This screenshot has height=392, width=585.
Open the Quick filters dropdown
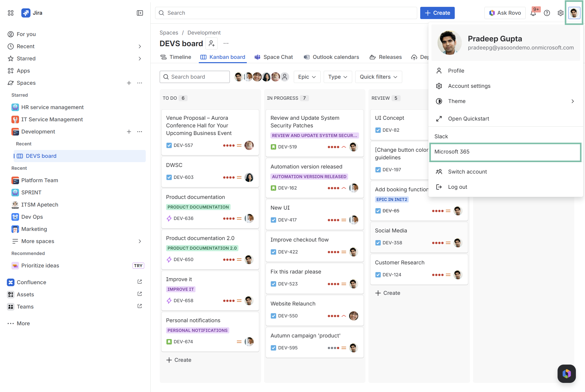click(x=379, y=77)
